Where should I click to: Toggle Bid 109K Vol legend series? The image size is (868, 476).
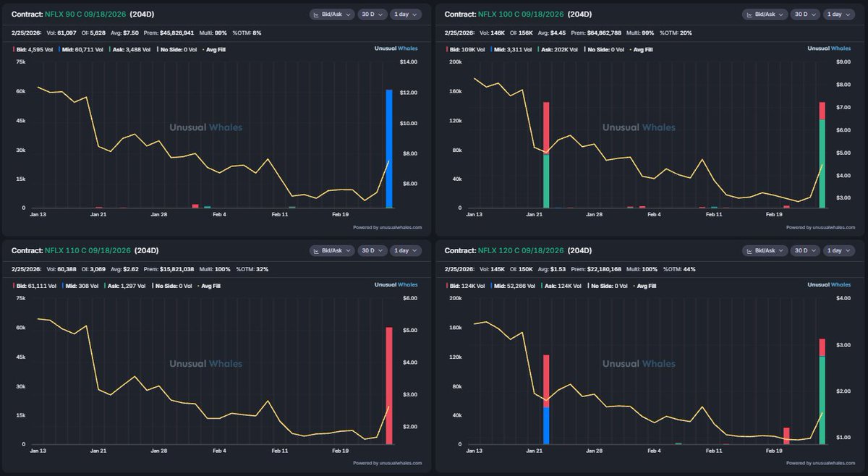point(464,49)
